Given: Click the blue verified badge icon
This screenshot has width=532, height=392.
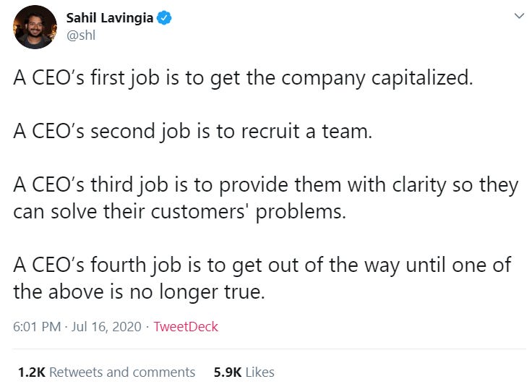Looking at the screenshot, I should (x=164, y=17).
